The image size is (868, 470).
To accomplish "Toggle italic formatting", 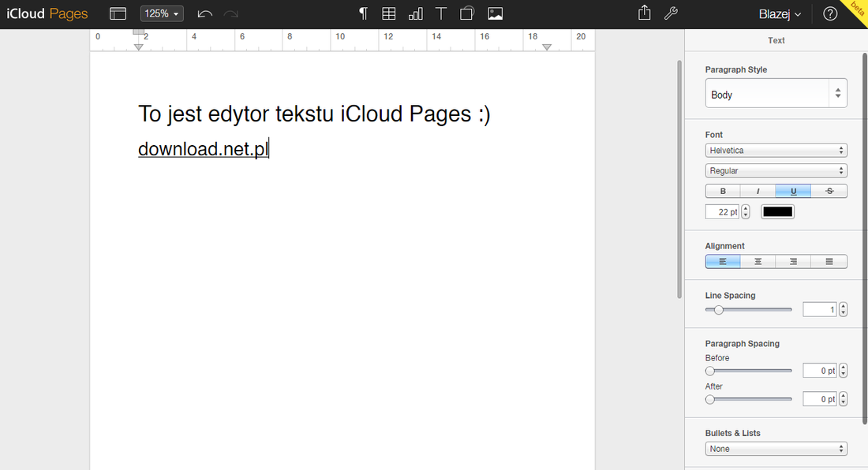I will coord(758,192).
